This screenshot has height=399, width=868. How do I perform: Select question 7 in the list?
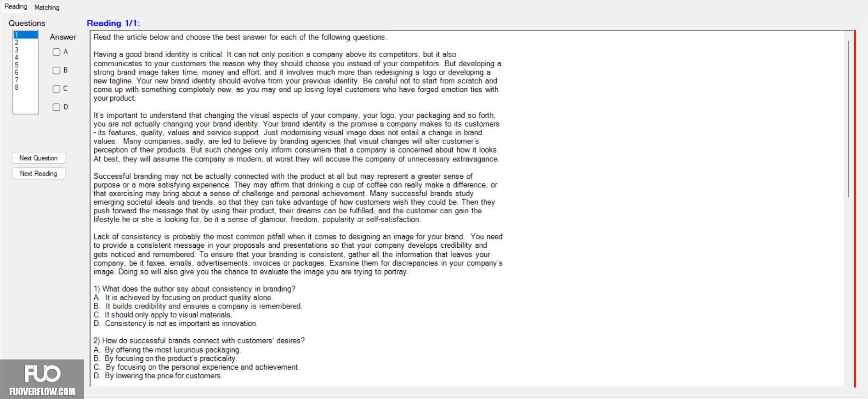point(25,80)
